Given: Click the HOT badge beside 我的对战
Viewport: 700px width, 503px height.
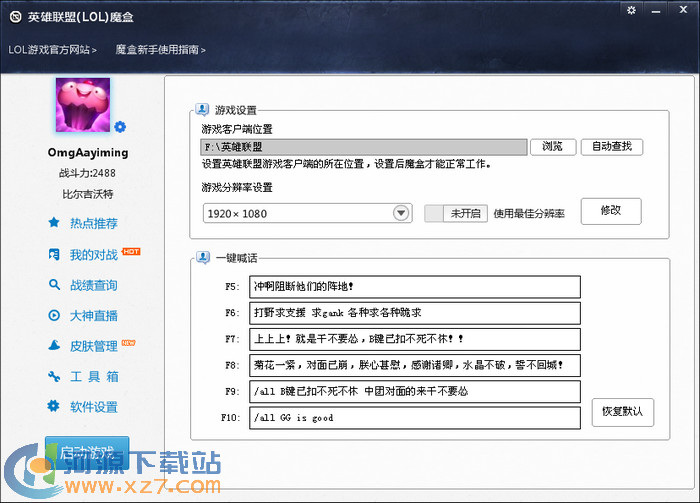Looking at the screenshot, I should click(x=131, y=251).
